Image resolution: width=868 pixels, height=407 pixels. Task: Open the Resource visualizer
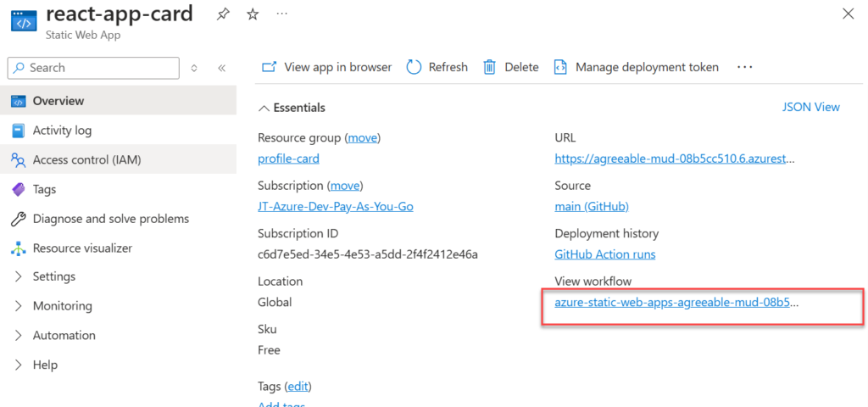coord(118,248)
